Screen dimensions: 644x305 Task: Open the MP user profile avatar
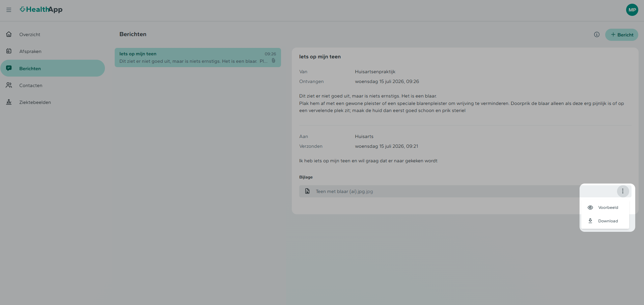[632, 10]
